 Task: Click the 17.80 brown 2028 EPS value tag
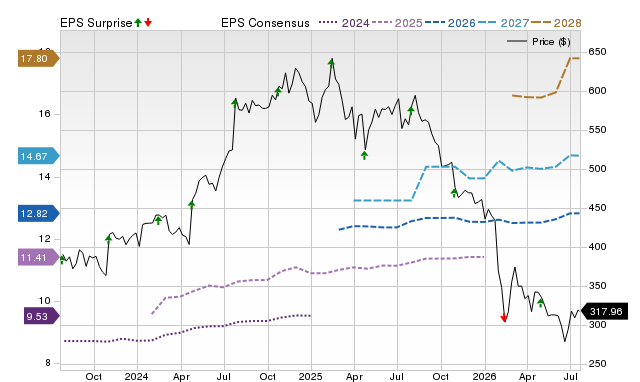click(38, 59)
